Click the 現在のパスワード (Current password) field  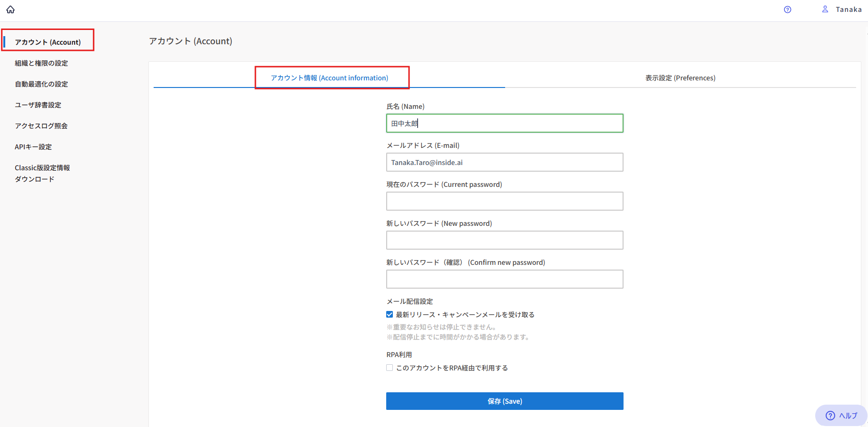coord(505,202)
